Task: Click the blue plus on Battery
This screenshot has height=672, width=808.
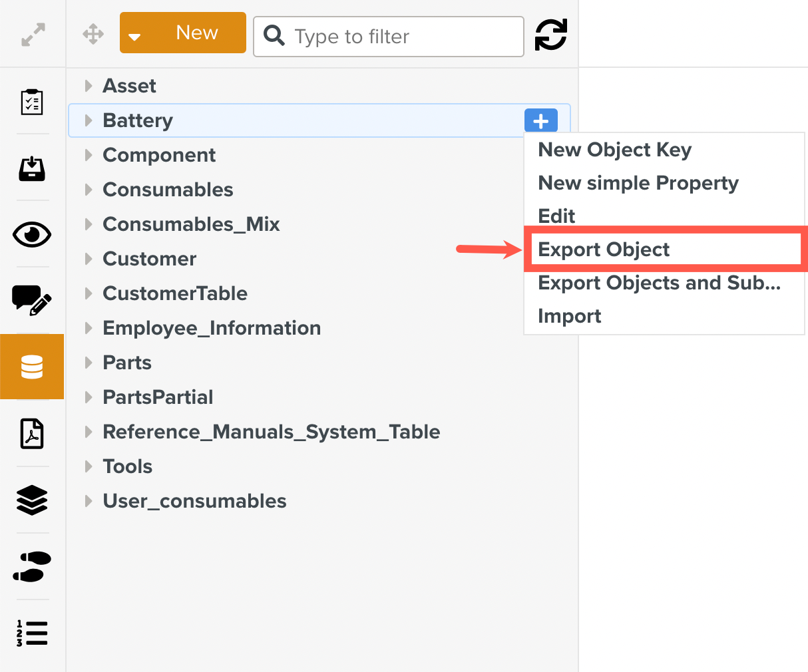Action: [x=541, y=121]
